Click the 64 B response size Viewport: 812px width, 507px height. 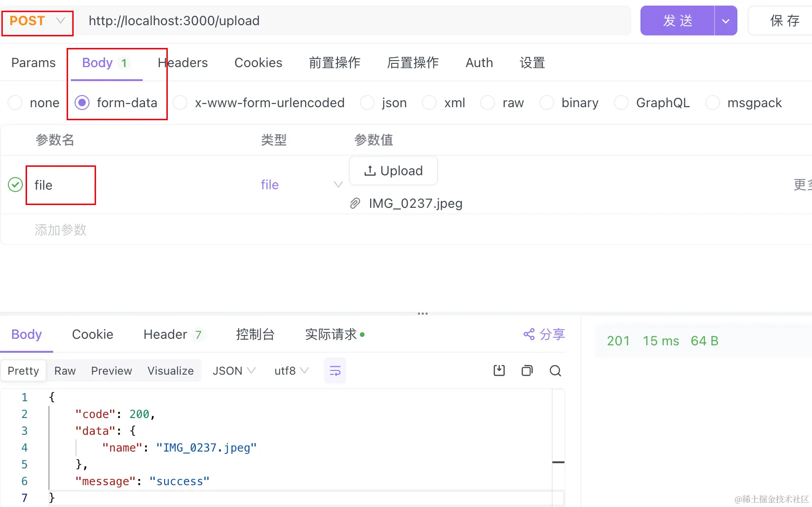705,341
